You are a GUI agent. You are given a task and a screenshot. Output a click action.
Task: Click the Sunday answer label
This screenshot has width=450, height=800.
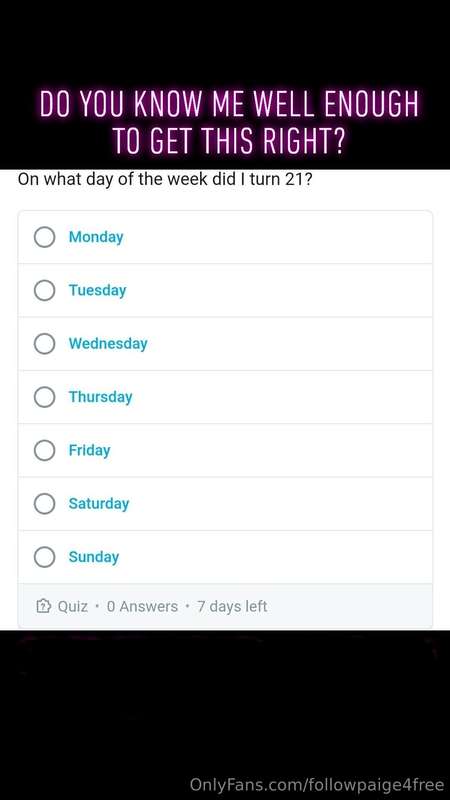pyautogui.click(x=94, y=557)
